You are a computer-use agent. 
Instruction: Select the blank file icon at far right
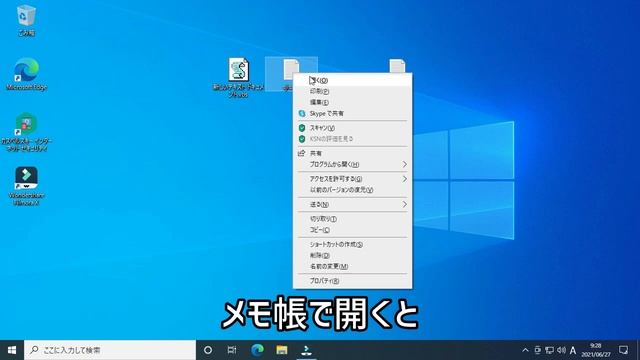(397, 66)
